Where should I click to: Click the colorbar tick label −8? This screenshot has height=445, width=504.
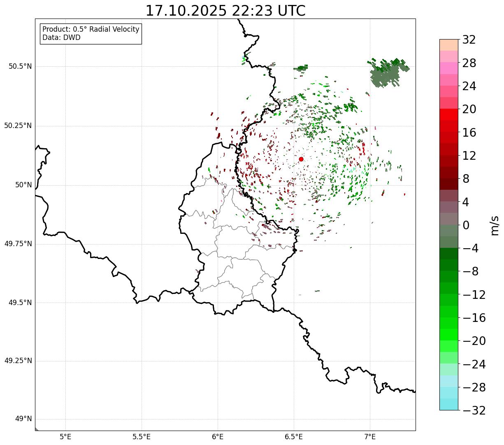[x=470, y=271]
